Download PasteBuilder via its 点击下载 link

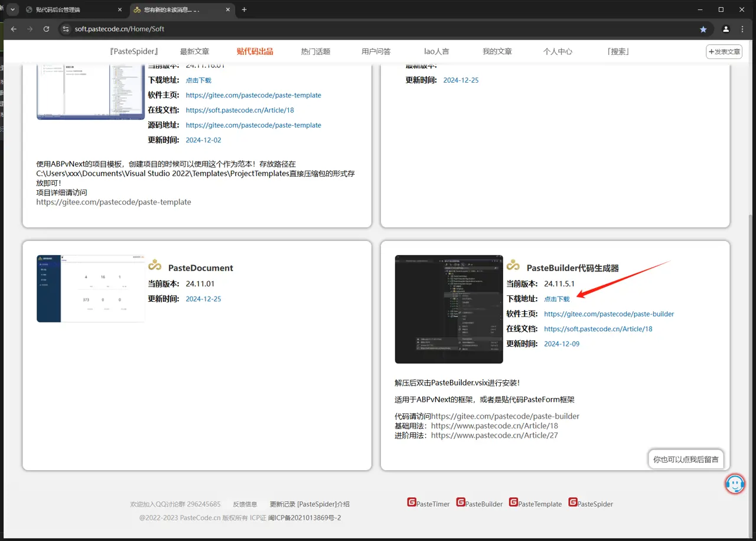tap(557, 299)
